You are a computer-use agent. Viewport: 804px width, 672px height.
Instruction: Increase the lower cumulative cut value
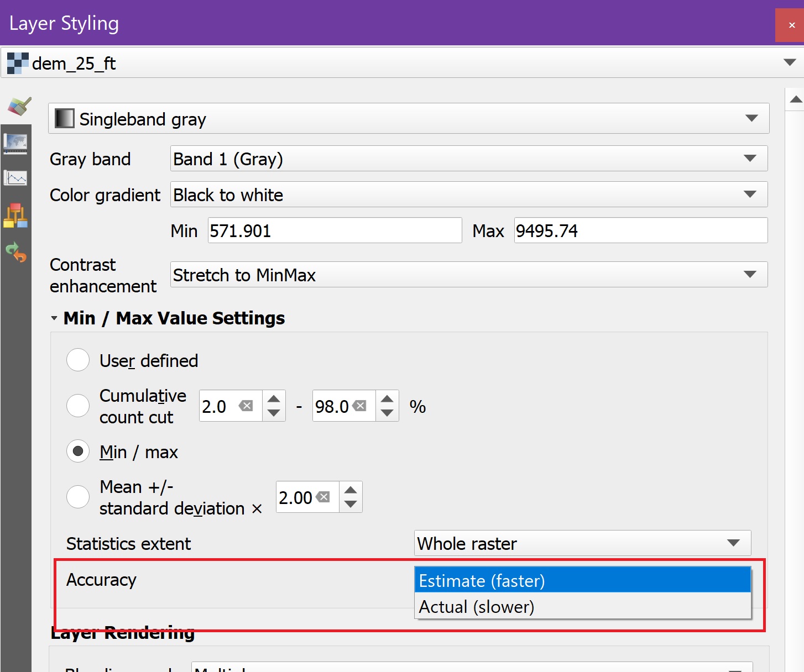point(274,399)
